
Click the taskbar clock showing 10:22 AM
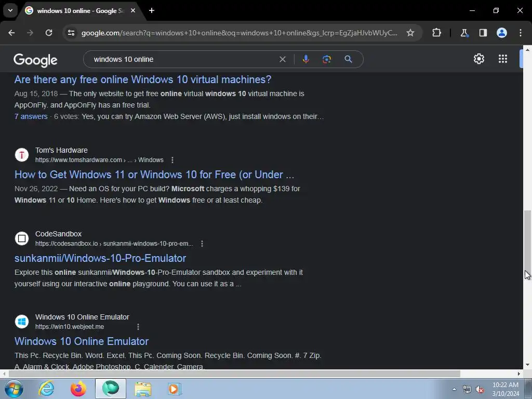(x=505, y=389)
